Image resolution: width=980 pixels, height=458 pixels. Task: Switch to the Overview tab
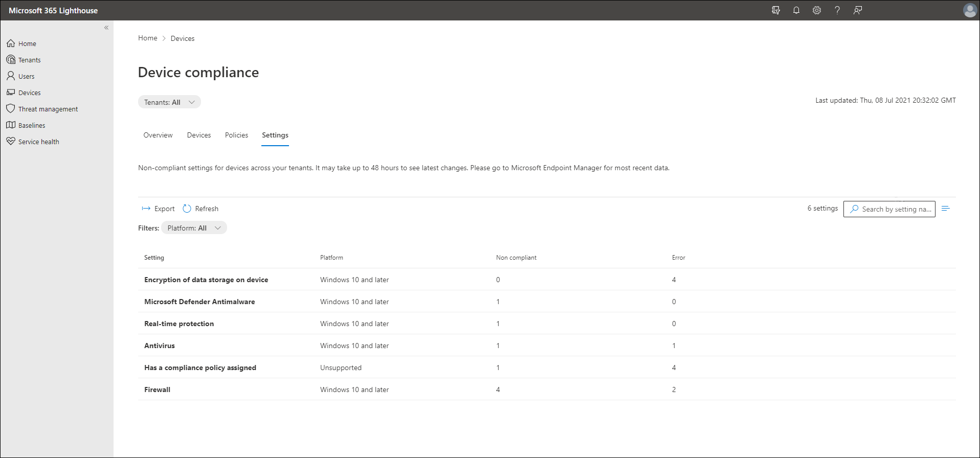(158, 135)
